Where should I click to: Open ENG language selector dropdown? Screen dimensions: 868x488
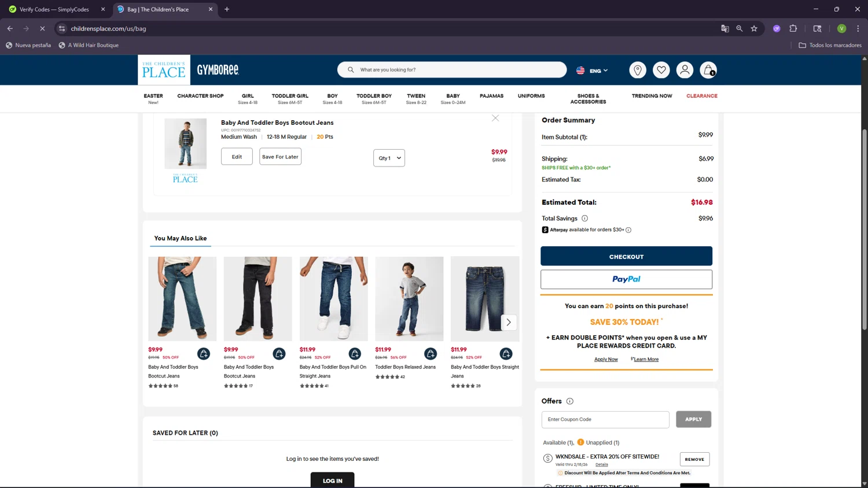click(x=592, y=71)
